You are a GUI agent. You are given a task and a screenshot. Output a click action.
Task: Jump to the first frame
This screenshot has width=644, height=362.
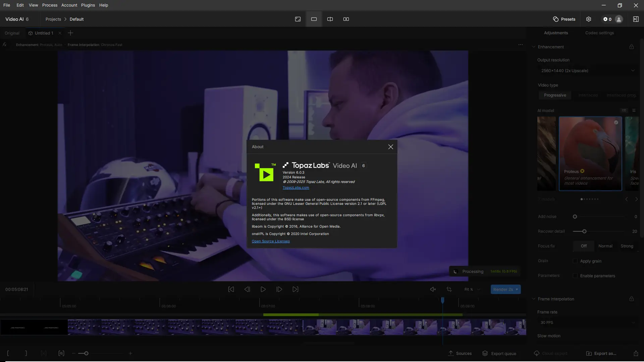[x=231, y=289]
